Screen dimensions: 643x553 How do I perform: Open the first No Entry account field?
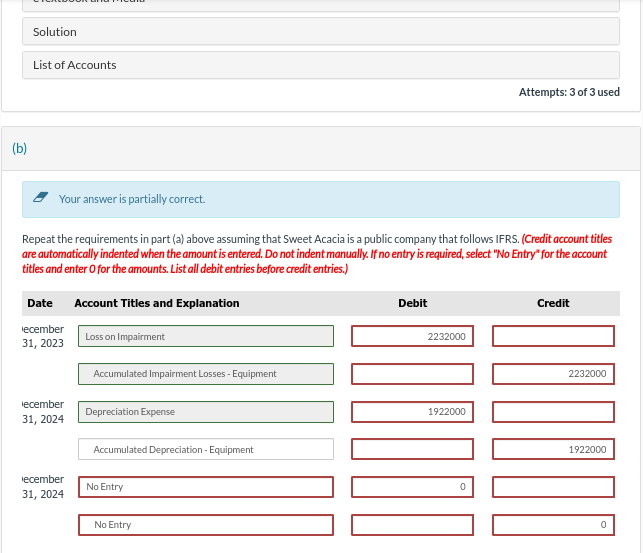click(206, 487)
